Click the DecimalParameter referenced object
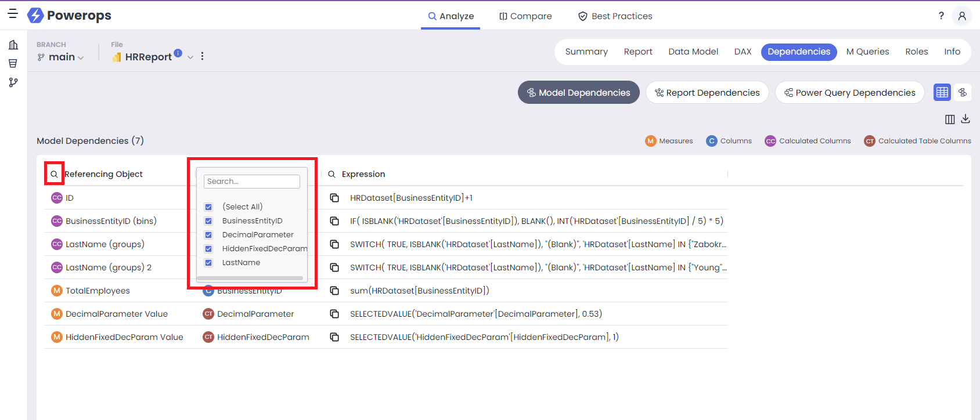Image resolution: width=980 pixels, height=420 pixels. pyautogui.click(x=255, y=314)
